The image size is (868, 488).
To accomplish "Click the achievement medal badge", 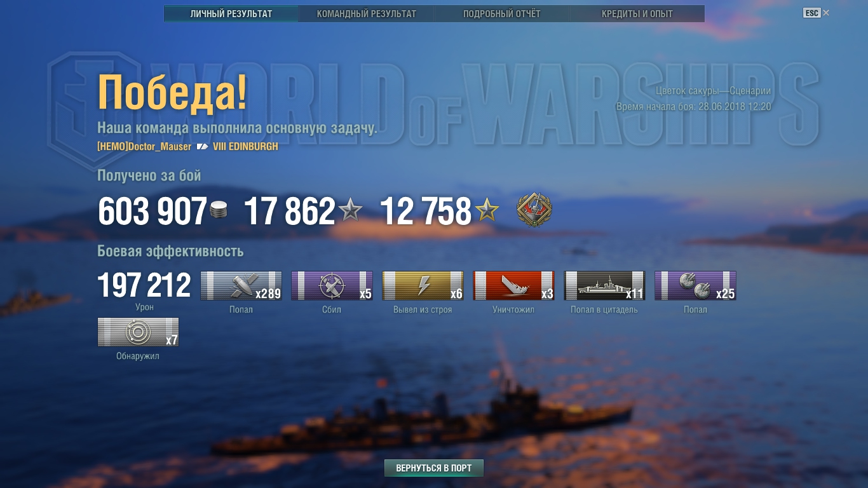I will 534,210.
